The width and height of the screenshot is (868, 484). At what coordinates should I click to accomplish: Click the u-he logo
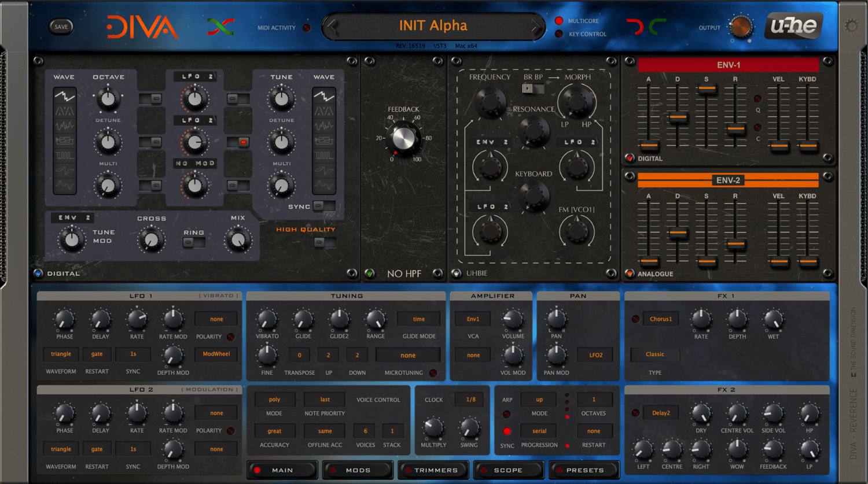click(x=794, y=26)
